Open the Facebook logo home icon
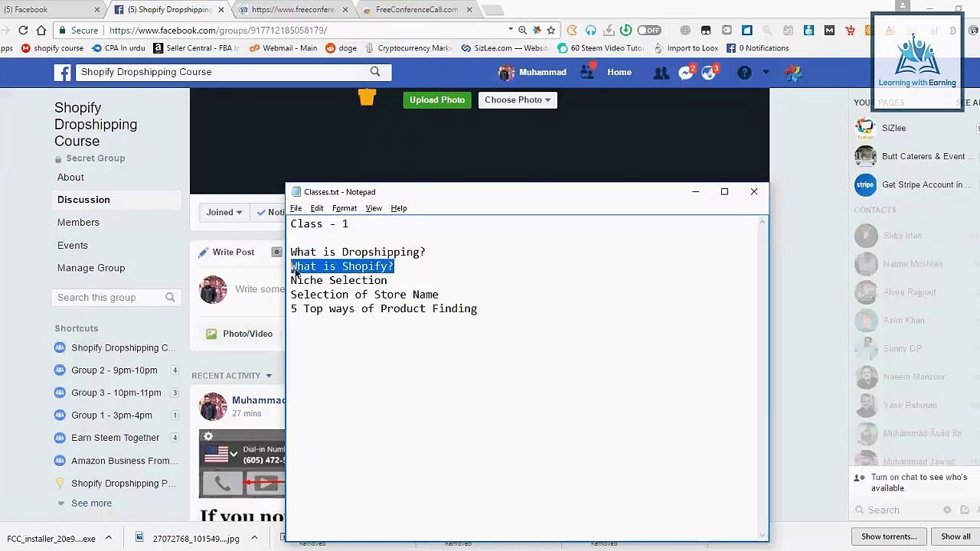This screenshot has height=551, width=980. coord(63,72)
